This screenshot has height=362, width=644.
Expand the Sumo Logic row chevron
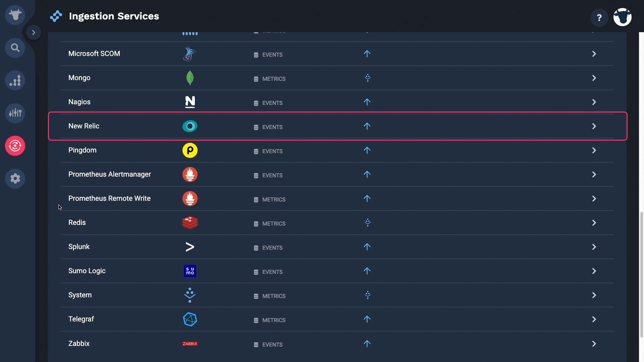pyautogui.click(x=594, y=271)
